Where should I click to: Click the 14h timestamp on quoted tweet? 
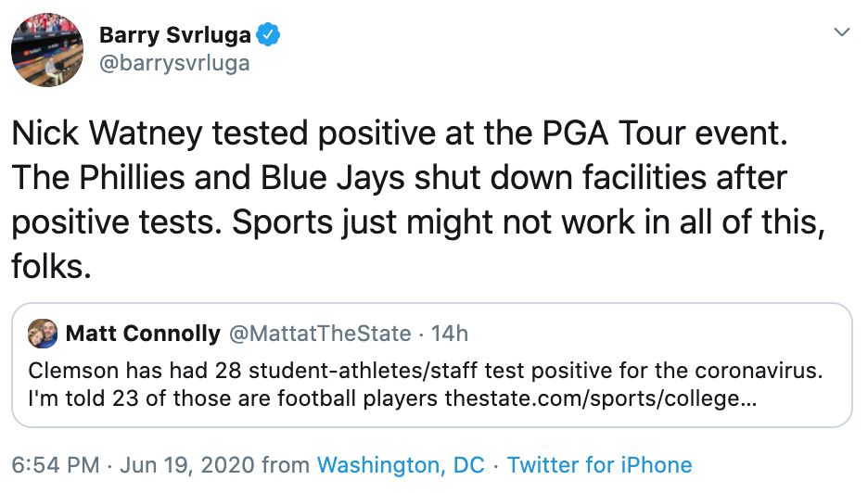450,334
